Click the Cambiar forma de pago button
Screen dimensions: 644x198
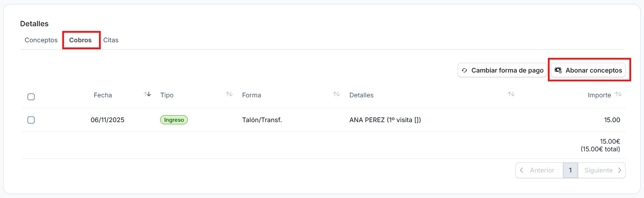(x=502, y=70)
